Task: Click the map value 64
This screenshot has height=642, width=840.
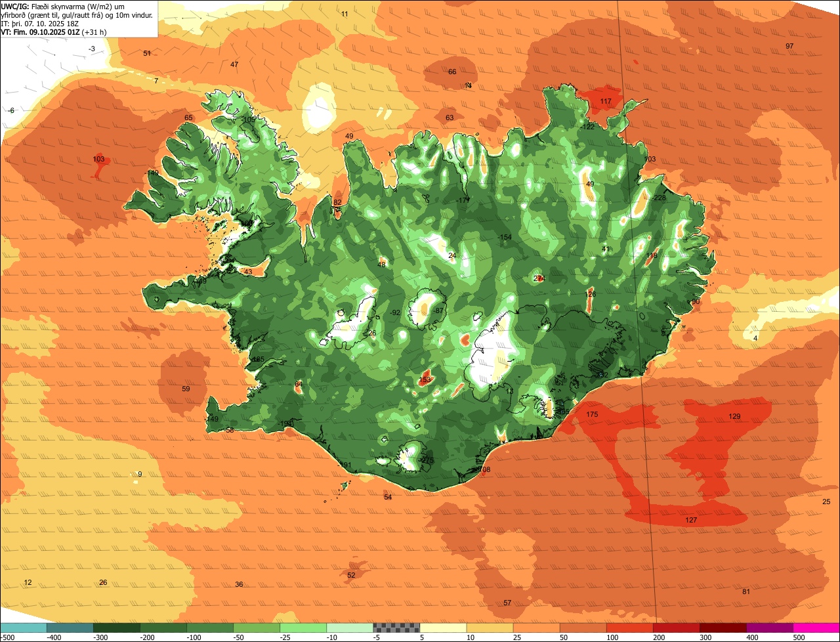Action: [299, 385]
